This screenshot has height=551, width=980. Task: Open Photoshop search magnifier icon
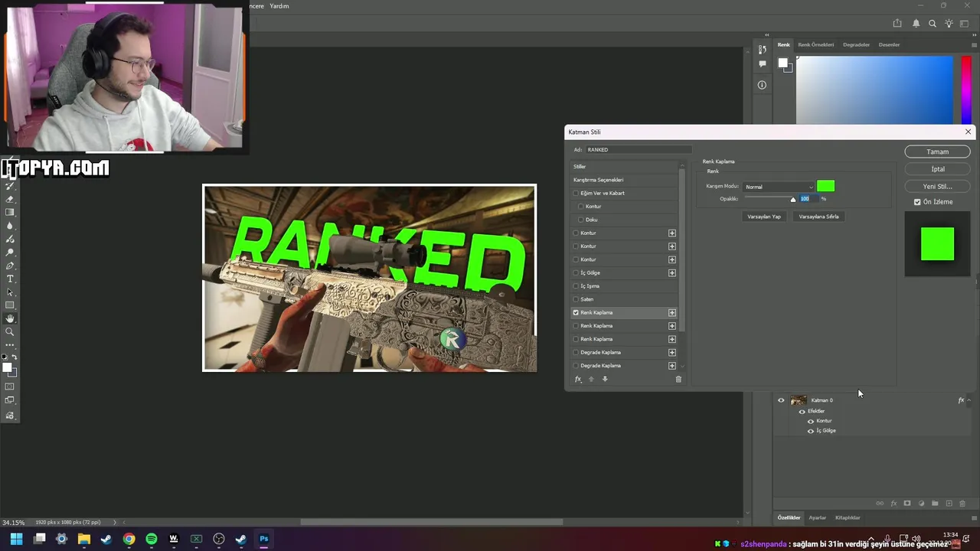click(933, 24)
